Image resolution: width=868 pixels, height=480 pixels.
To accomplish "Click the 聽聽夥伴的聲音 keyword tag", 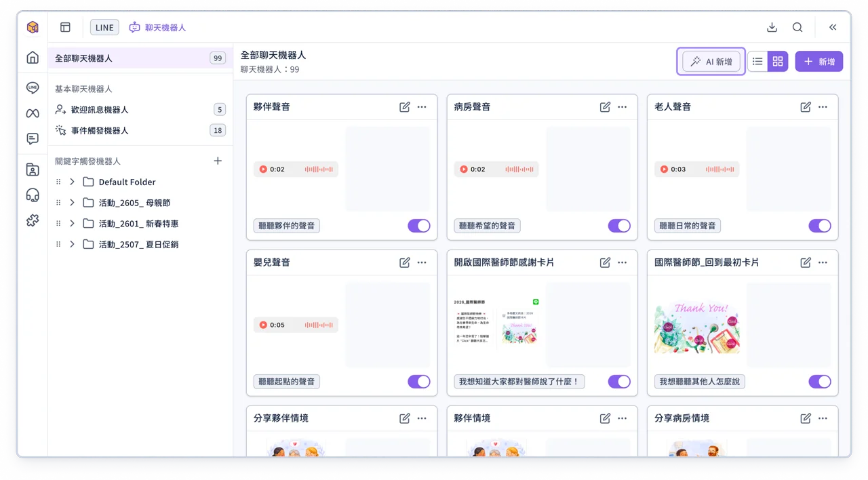I will click(287, 226).
